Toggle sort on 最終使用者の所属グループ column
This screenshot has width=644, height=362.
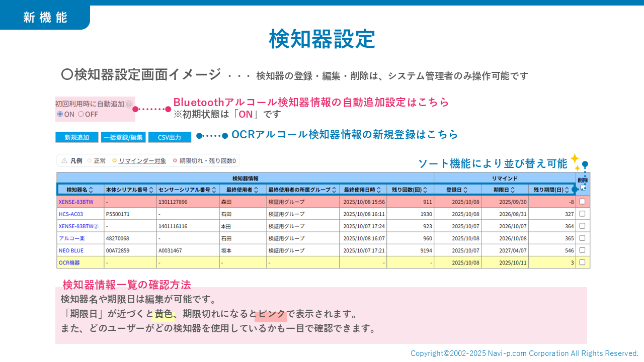click(334, 190)
